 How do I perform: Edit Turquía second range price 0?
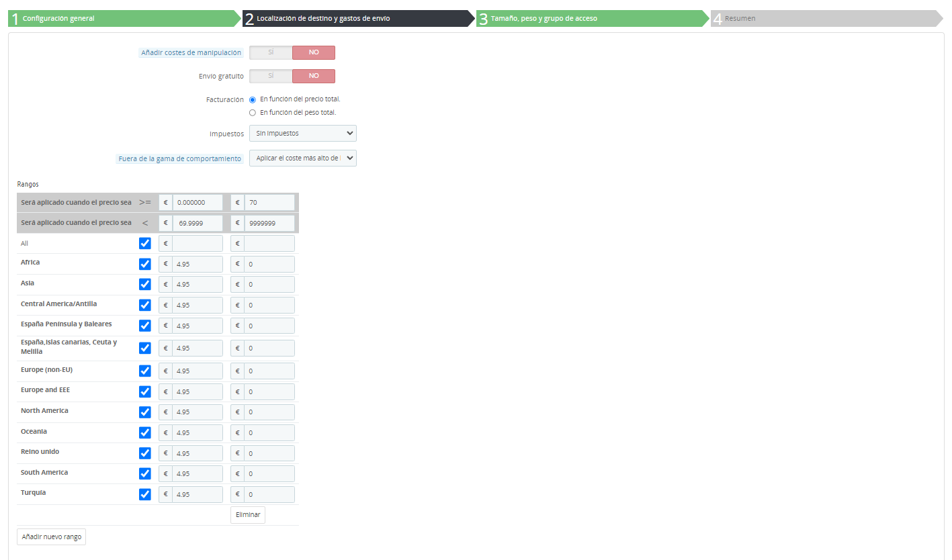[x=269, y=495]
